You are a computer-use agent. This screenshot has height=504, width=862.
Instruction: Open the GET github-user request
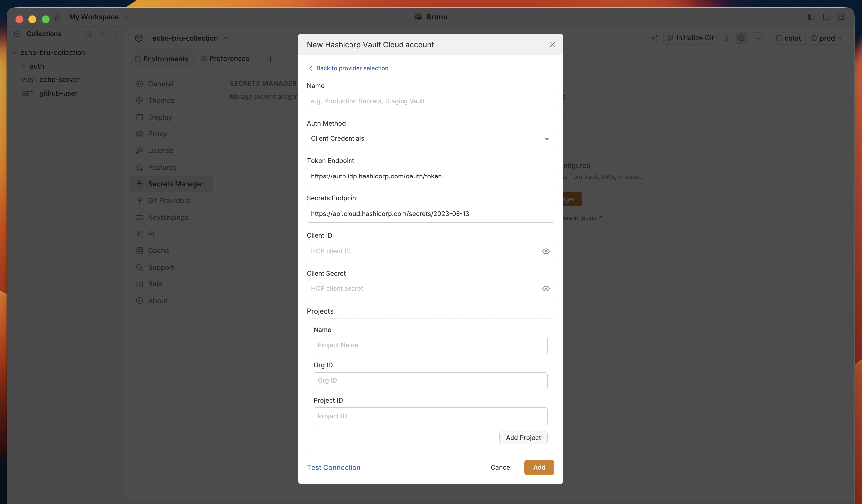click(x=50, y=93)
